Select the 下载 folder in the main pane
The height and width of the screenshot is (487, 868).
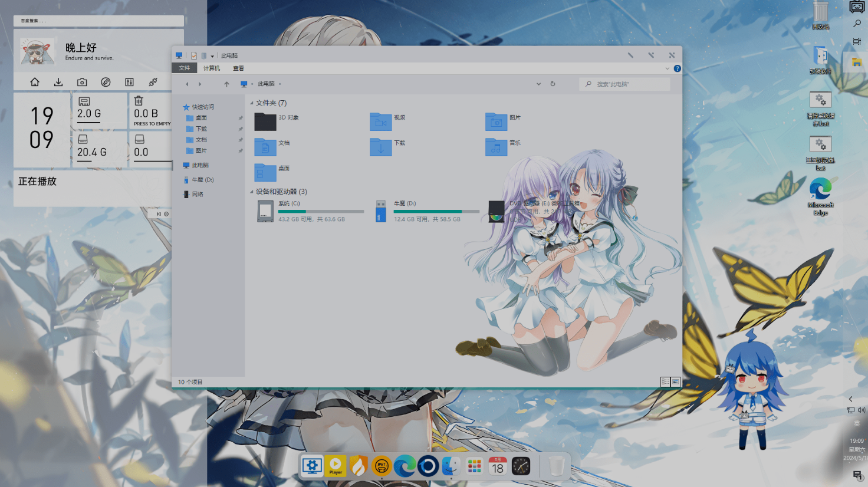pos(388,146)
